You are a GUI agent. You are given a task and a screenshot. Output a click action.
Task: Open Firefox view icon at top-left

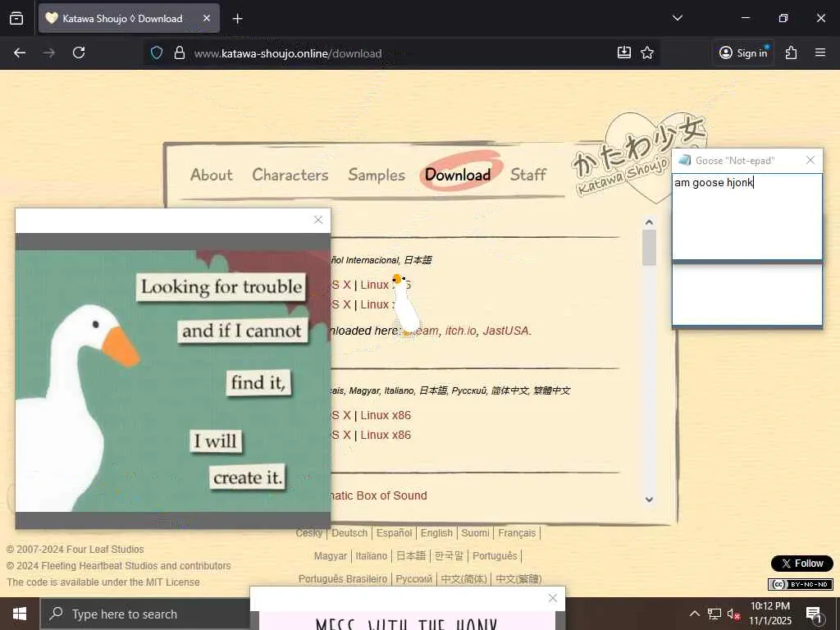[x=16, y=18]
